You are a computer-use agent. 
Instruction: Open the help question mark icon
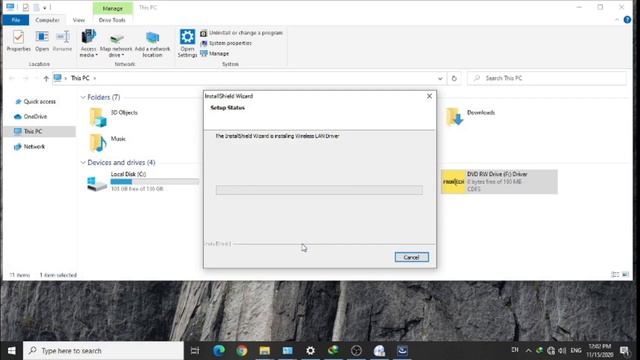(627, 20)
